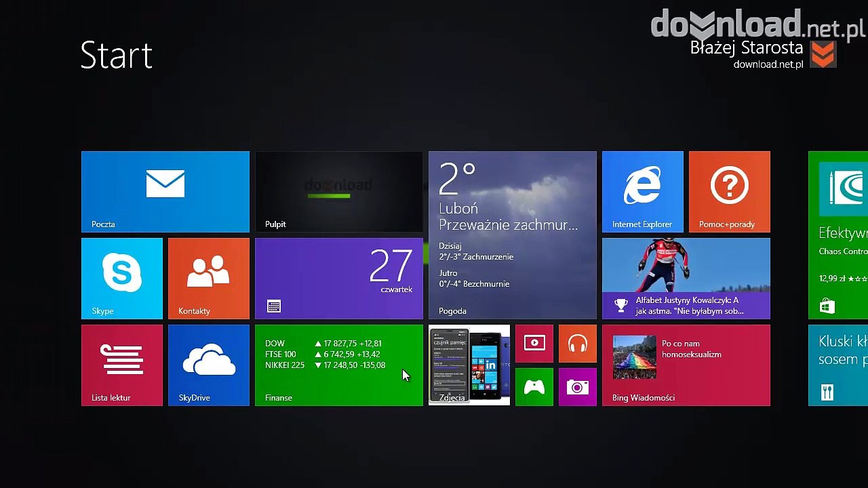868x488 pixels.
Task: Launch the Skype tile
Action: point(122,279)
